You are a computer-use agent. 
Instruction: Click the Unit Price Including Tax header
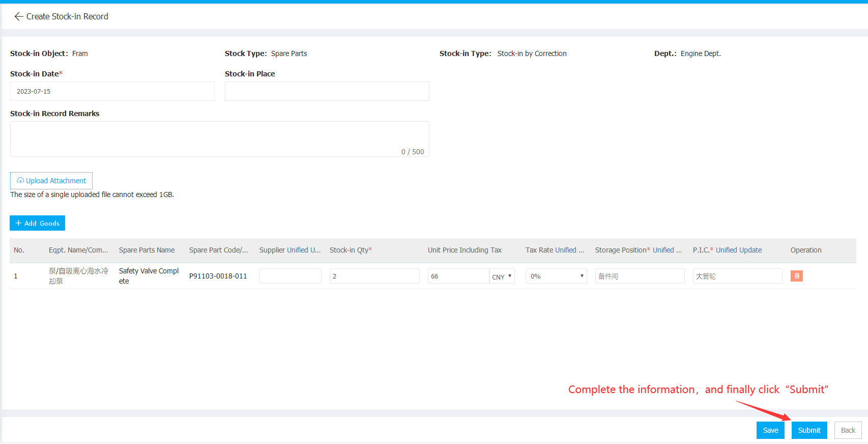(465, 250)
